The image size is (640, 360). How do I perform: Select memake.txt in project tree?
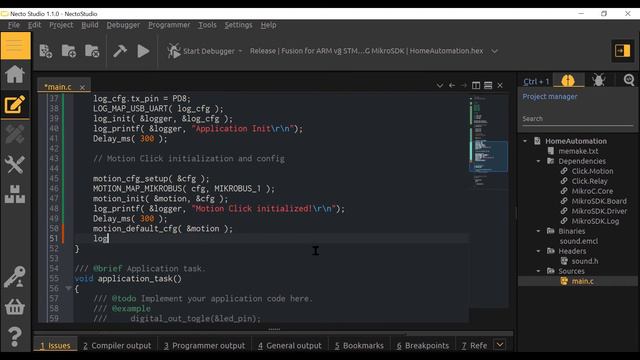point(578,151)
